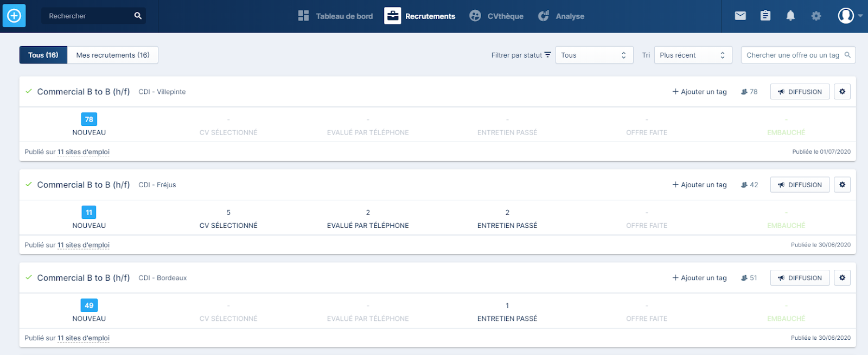Screen dimensions: 868x355
Task: Open Commercial B to B Villepinte offer
Action: [x=84, y=92]
